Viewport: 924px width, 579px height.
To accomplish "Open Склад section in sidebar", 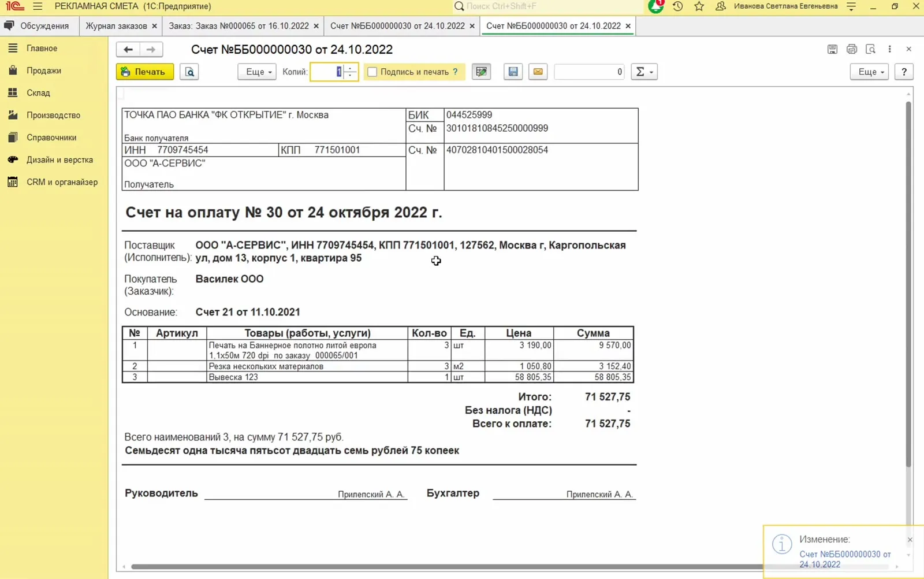I will coord(38,92).
